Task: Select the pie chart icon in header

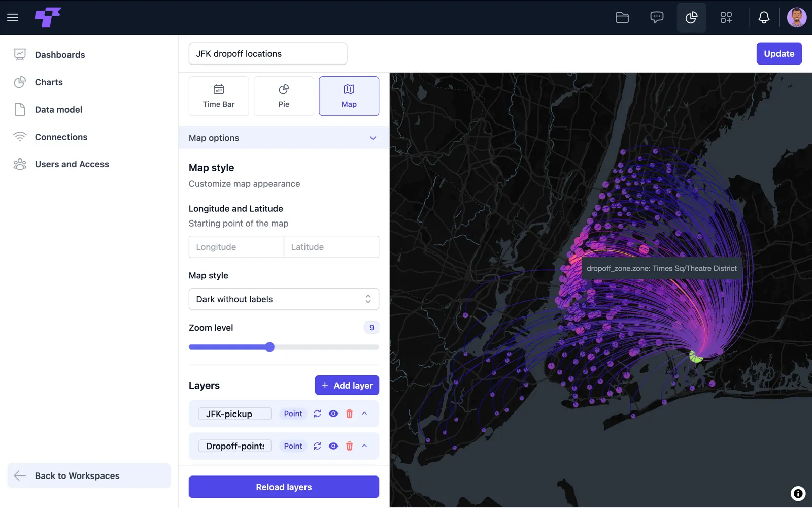Action: tap(691, 18)
